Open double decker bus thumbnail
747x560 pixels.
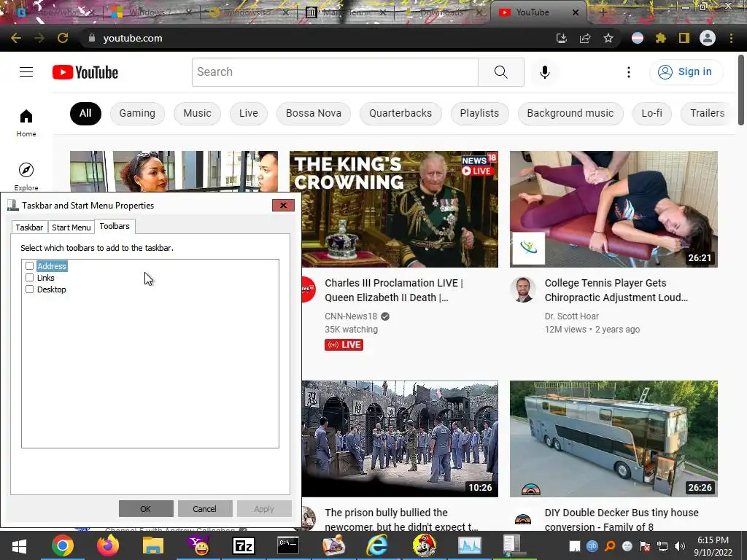614,438
